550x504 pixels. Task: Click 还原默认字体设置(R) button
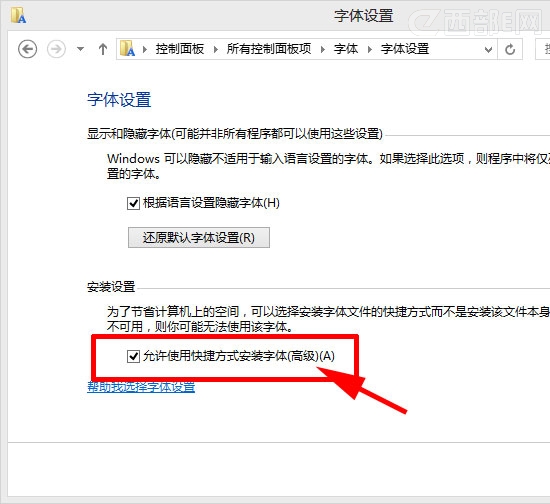tap(199, 238)
